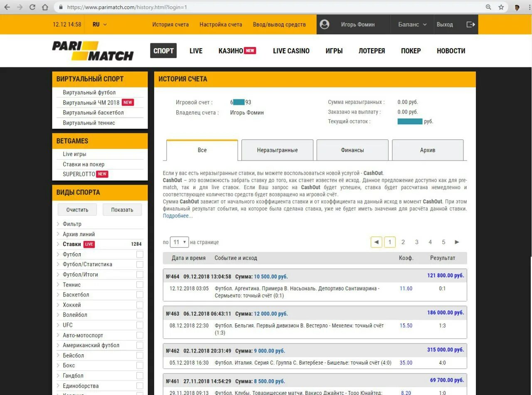Bookmark this page with the star icon
This screenshot has width=532, height=395.
click(x=501, y=7)
